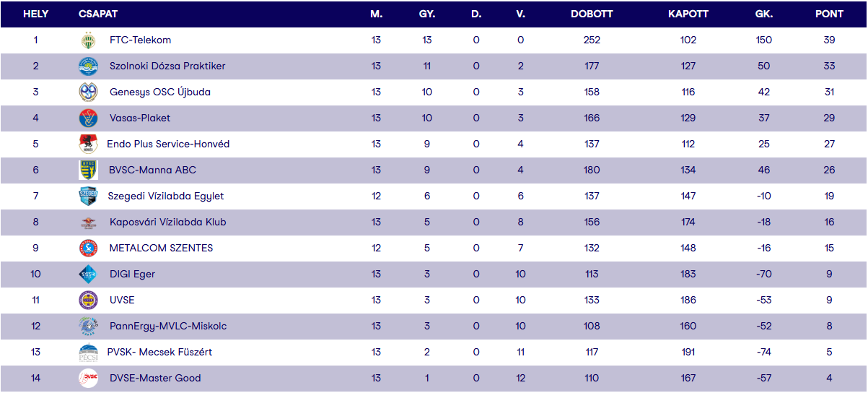Open the Kaposvári Vízilabda Klub team link

(167, 223)
